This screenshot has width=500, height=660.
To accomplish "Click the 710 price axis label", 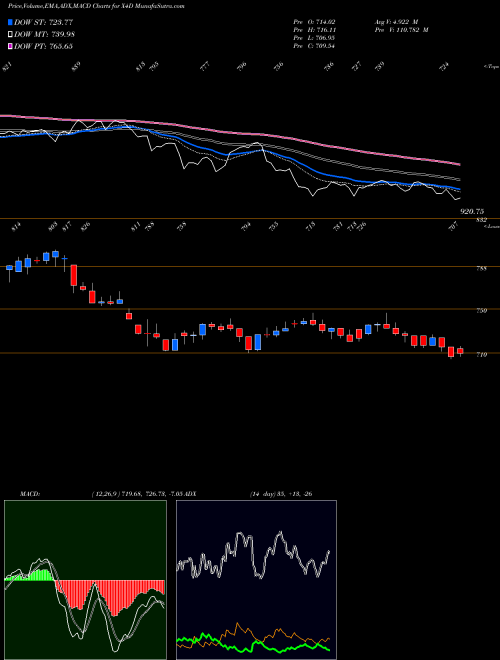I will coord(481,354).
